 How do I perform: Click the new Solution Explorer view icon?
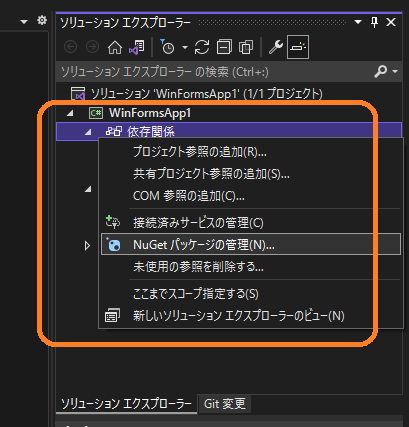[113, 315]
